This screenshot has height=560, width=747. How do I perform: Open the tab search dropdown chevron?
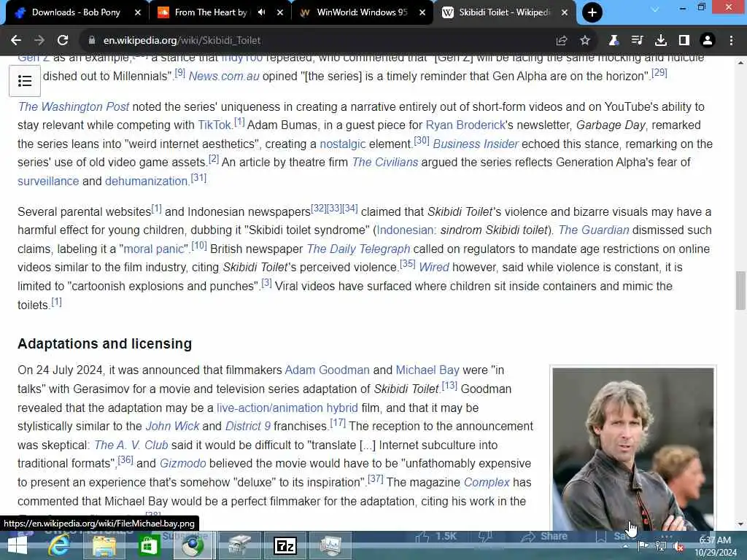point(655,9)
